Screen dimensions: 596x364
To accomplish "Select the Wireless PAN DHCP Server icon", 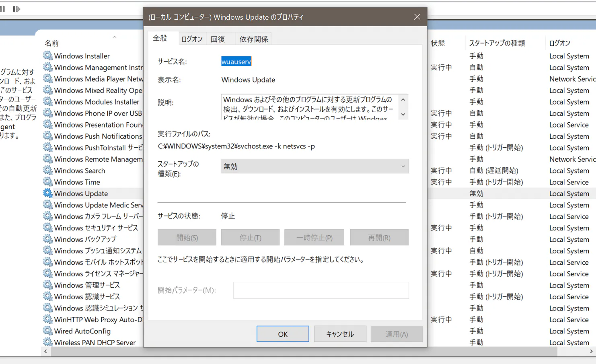I will (x=48, y=342).
